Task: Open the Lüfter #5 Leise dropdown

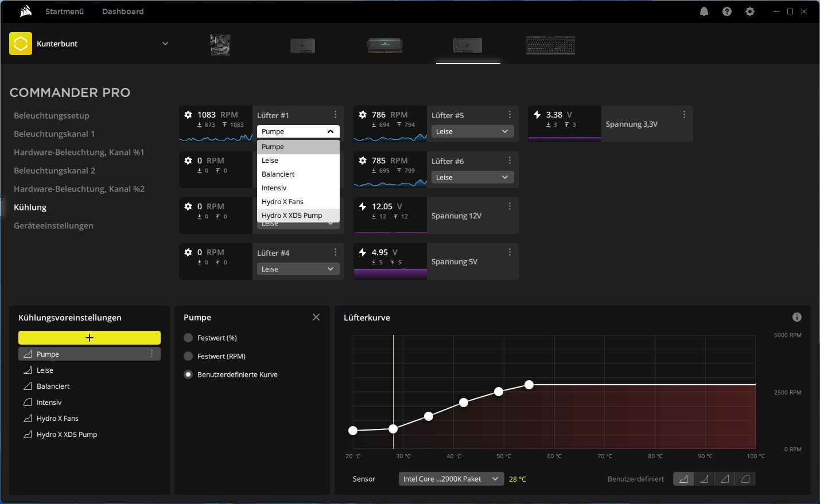Action: [473, 131]
